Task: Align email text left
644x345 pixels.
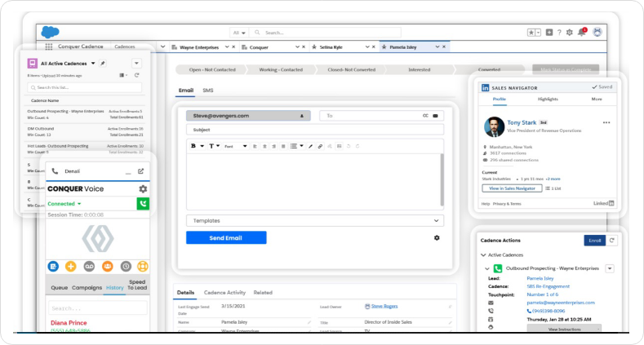Action: tap(255, 146)
